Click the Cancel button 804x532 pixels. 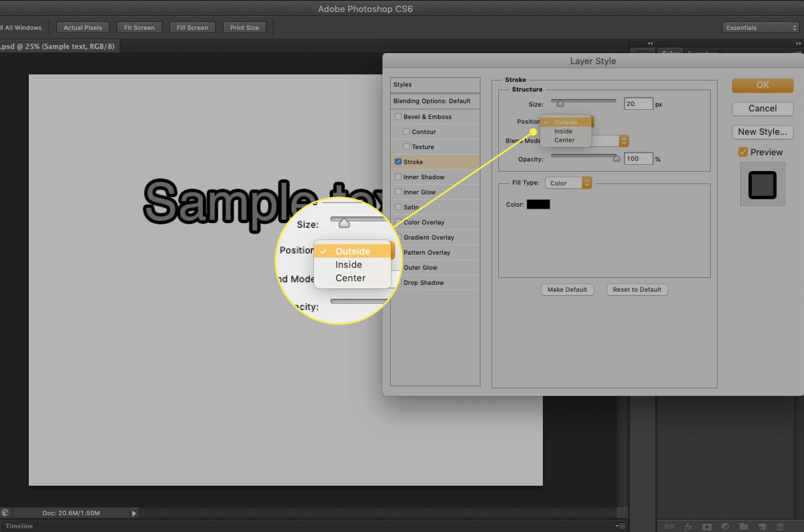(763, 109)
